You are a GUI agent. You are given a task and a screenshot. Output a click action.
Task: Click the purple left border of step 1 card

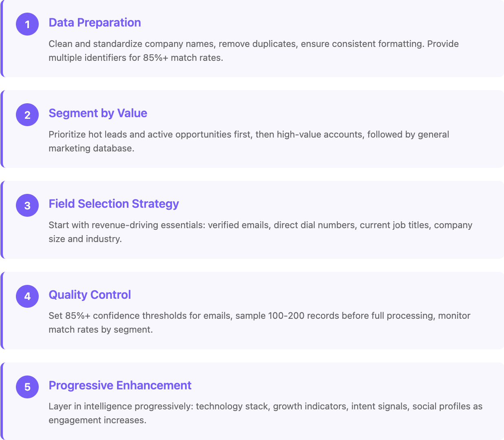[x=2, y=38]
